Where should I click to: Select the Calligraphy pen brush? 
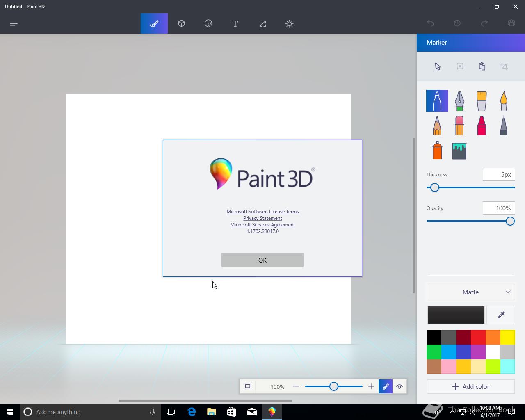459,100
